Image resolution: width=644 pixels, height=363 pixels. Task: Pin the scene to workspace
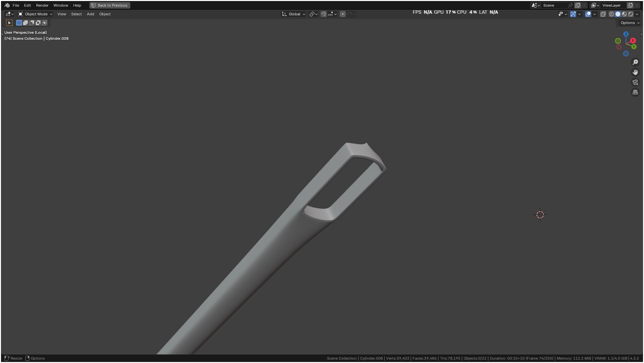tap(570, 5)
